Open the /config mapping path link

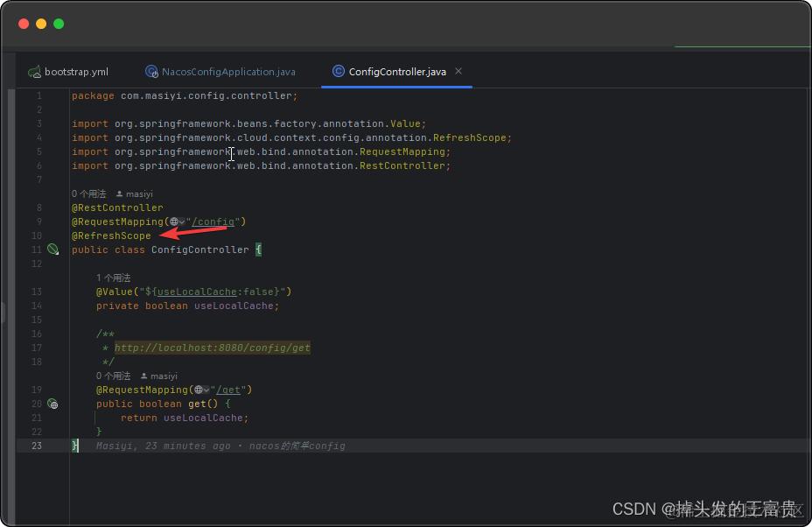[x=213, y=221]
